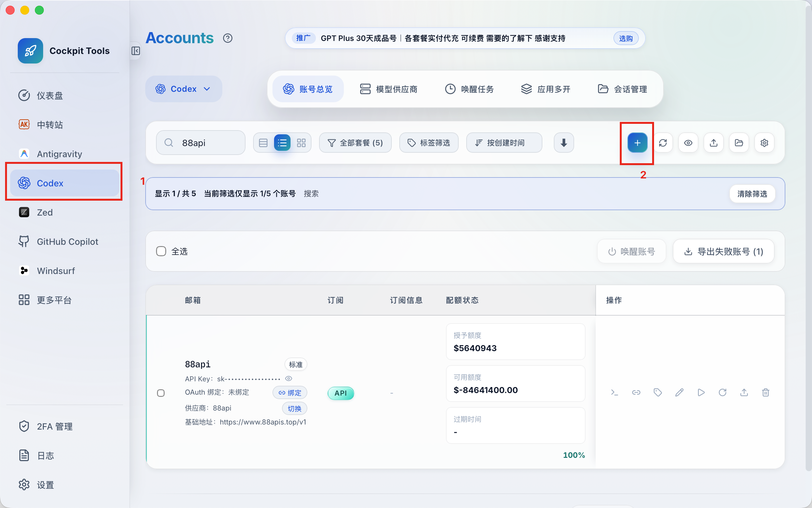Viewport: 812px width, 508px height.
Task: Switch to the 唤醒任务 tab
Action: click(469, 89)
